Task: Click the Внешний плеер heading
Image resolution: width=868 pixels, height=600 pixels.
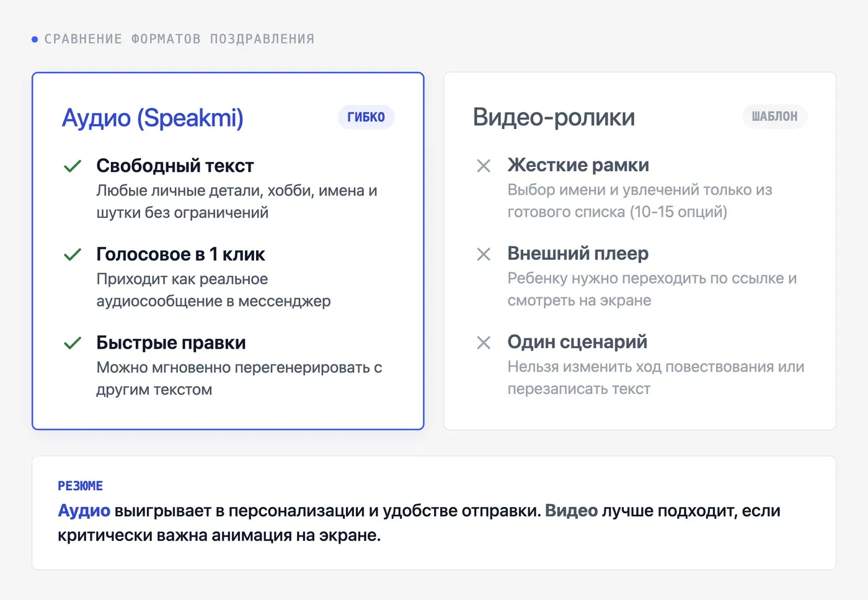Action: (x=578, y=253)
